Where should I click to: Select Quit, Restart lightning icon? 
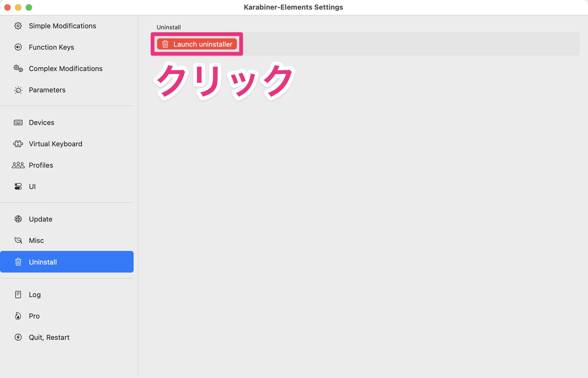coord(18,337)
